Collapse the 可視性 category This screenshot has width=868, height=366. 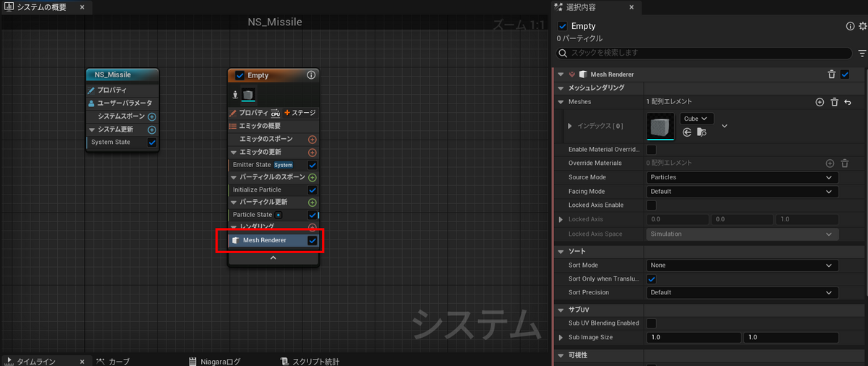coord(561,356)
